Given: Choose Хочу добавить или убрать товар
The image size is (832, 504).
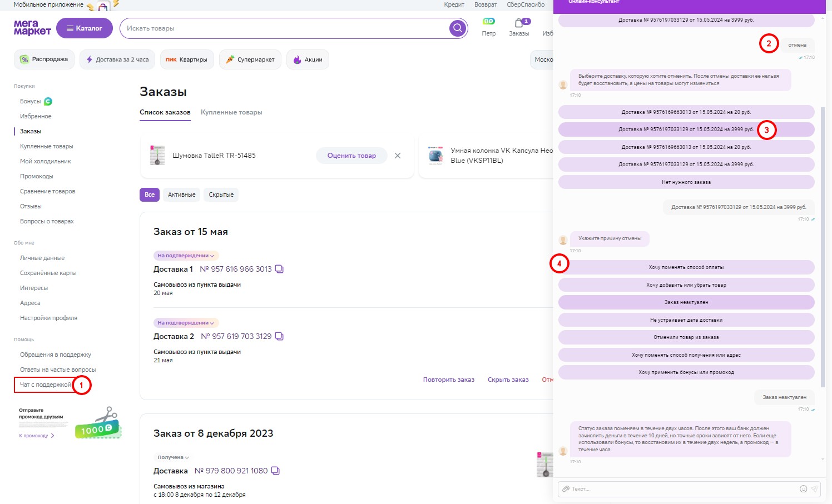Looking at the screenshot, I should point(686,285).
